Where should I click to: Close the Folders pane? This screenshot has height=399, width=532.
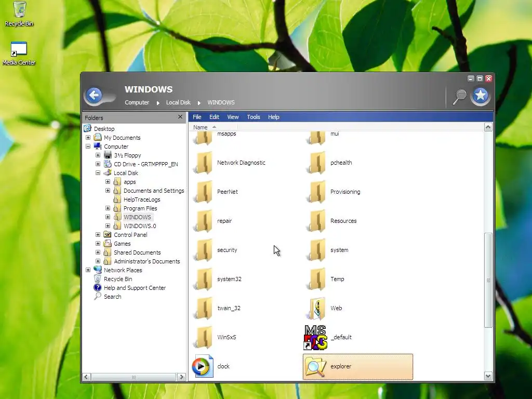click(x=180, y=117)
